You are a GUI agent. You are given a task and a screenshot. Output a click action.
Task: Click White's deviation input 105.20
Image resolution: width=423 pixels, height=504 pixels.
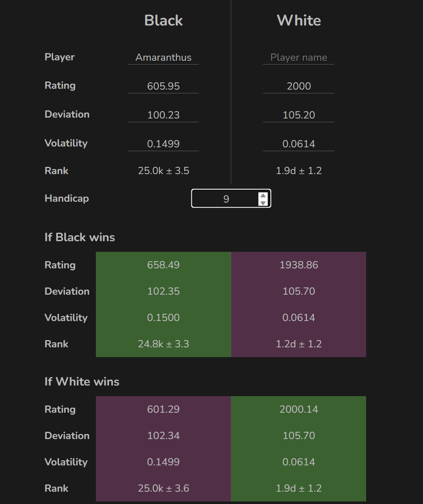click(x=299, y=115)
